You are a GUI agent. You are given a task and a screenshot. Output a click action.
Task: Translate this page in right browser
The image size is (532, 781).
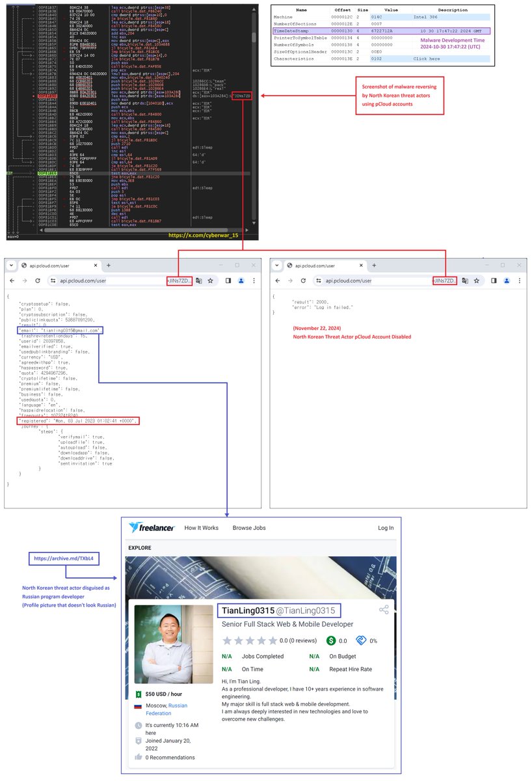[x=464, y=281]
